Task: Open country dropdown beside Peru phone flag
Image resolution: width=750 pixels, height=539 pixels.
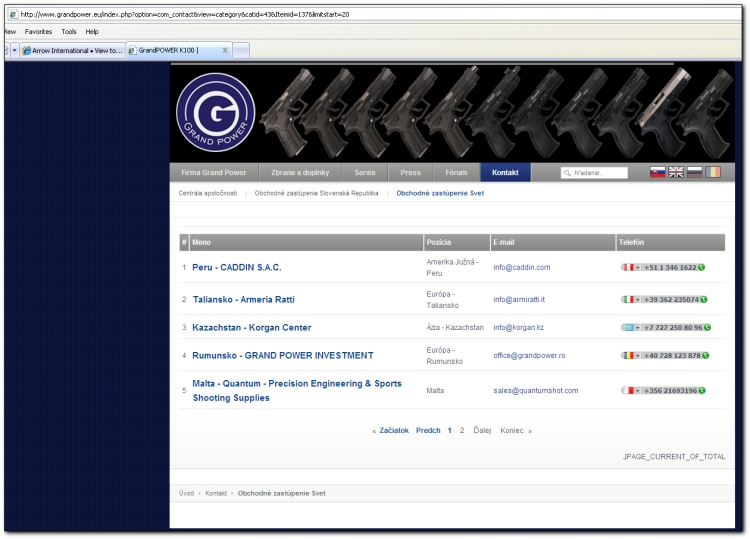Action: pyautogui.click(x=638, y=268)
